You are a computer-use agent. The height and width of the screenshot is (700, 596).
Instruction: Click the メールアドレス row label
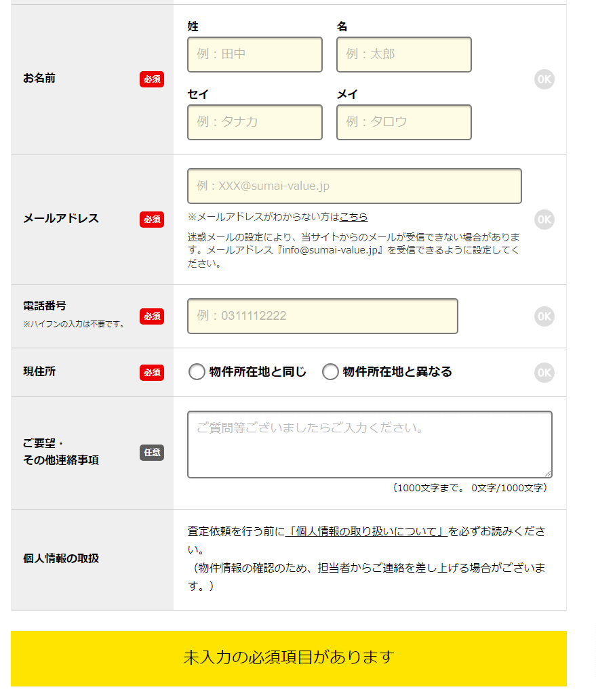click(61, 218)
